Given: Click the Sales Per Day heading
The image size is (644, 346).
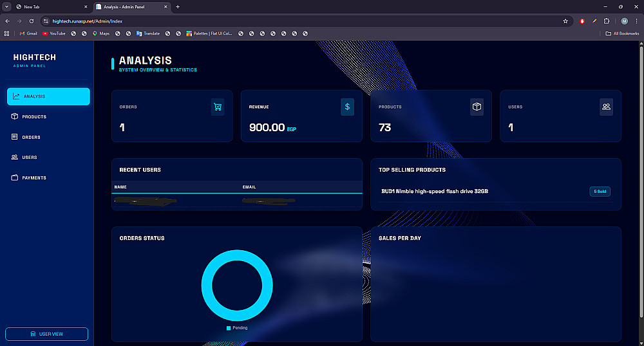Looking at the screenshot, I should [x=400, y=238].
